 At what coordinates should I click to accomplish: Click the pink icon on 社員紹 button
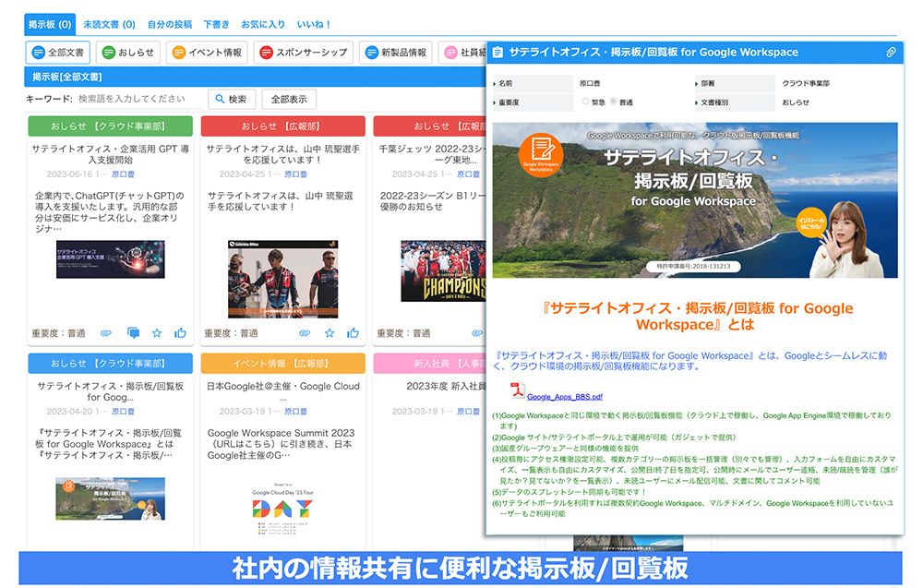pyautogui.click(x=451, y=53)
